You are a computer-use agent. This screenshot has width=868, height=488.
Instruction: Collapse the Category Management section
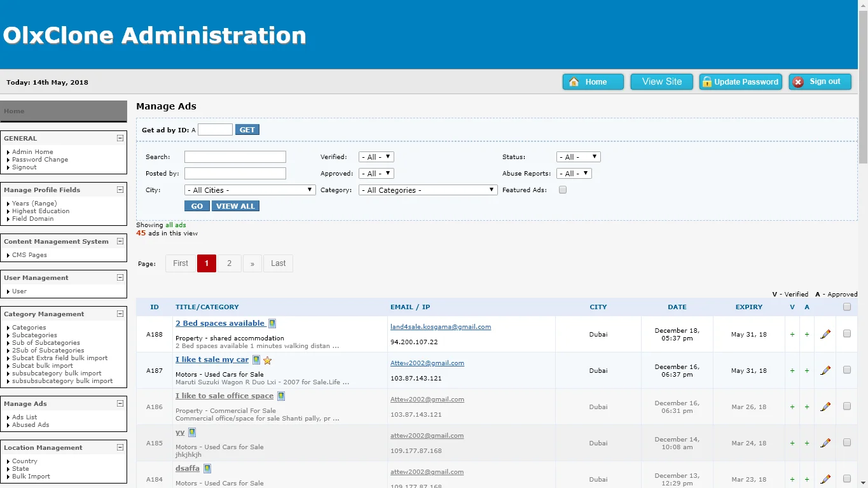(x=120, y=314)
